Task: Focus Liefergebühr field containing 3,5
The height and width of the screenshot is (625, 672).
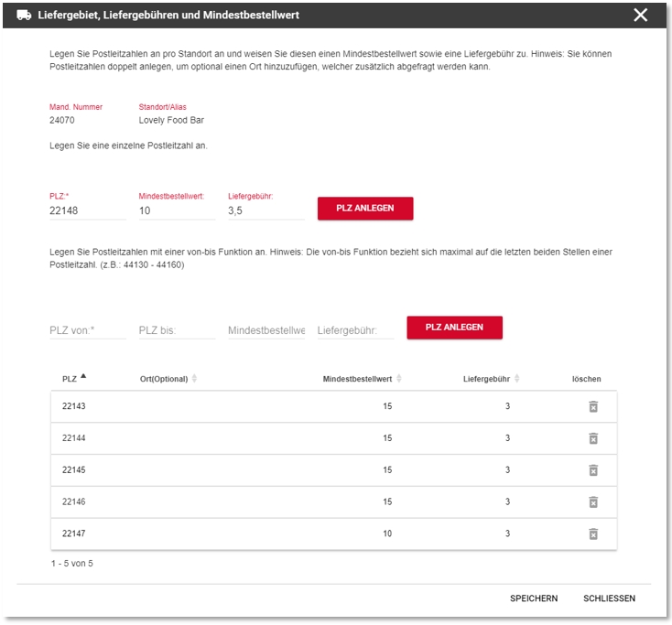Action: pos(266,210)
